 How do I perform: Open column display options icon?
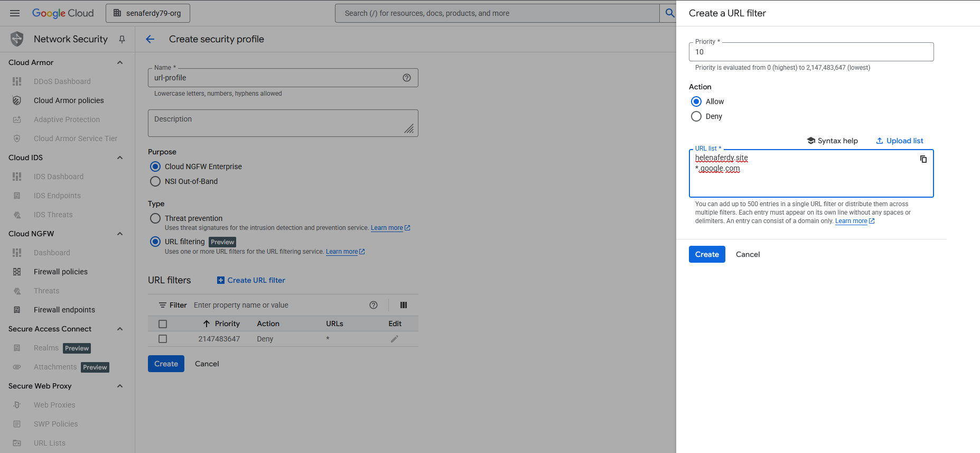tap(404, 305)
